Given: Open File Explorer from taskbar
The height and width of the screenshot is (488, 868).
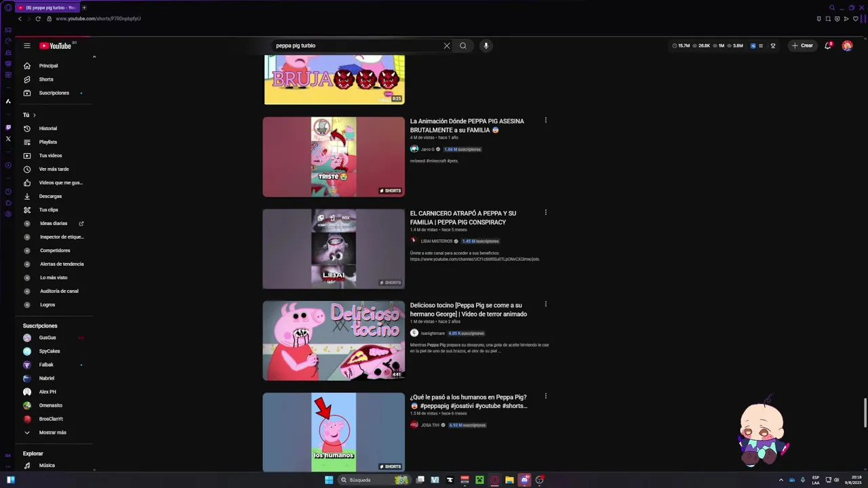Looking at the screenshot, I should tap(509, 480).
